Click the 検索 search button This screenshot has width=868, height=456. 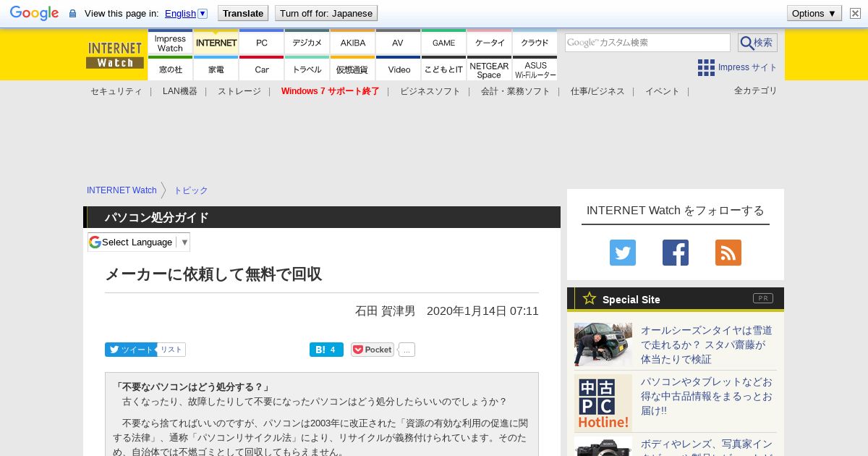click(757, 43)
